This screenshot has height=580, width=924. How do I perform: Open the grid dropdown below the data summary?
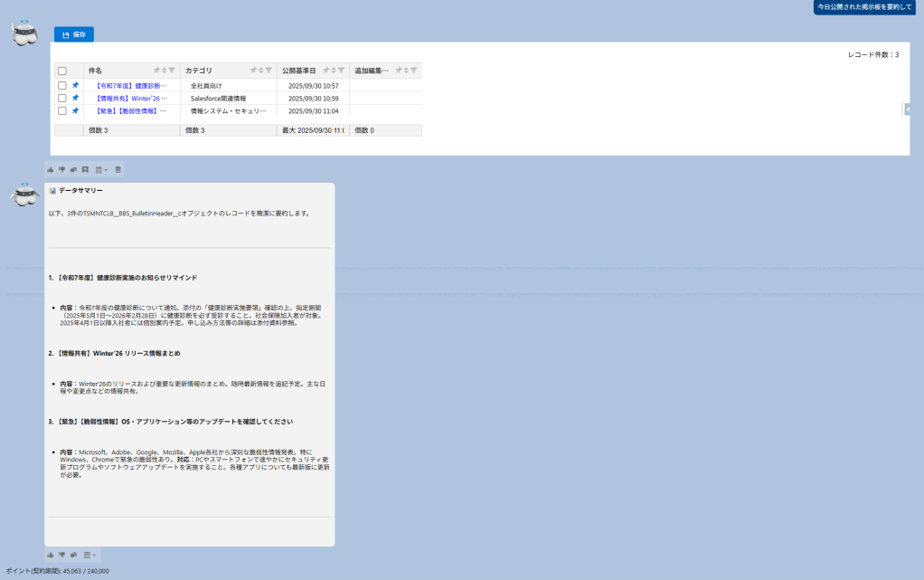coord(89,555)
